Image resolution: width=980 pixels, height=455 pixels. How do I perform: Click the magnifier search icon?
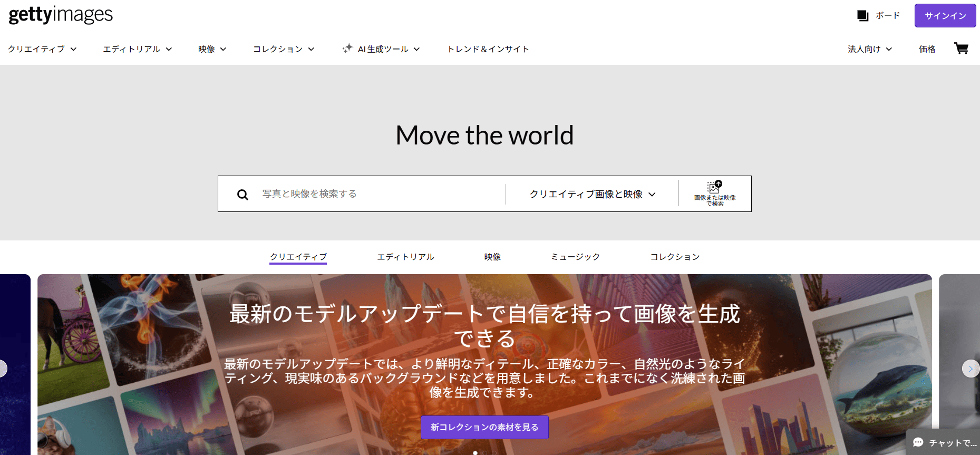[x=242, y=195]
